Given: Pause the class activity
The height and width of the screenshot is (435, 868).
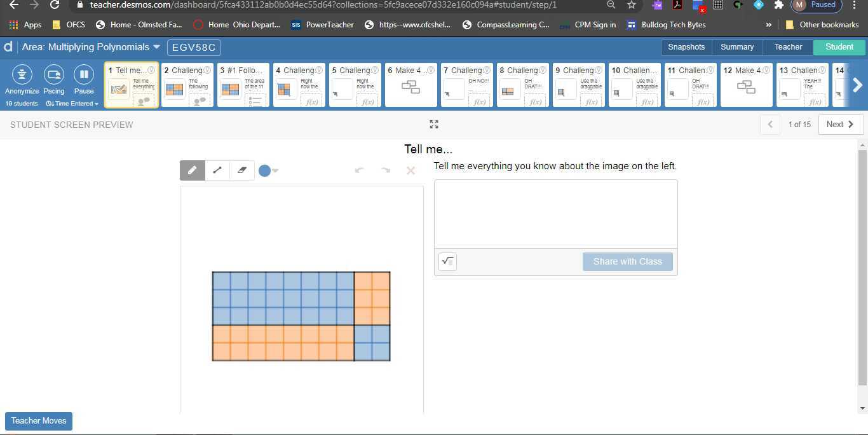Looking at the screenshot, I should point(83,79).
